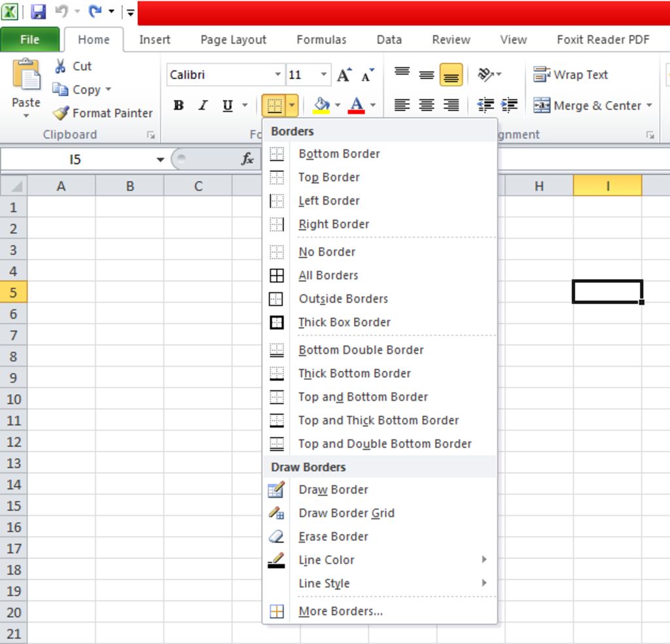
Task: Expand the Fill Color dropdown arrow
Action: click(338, 105)
